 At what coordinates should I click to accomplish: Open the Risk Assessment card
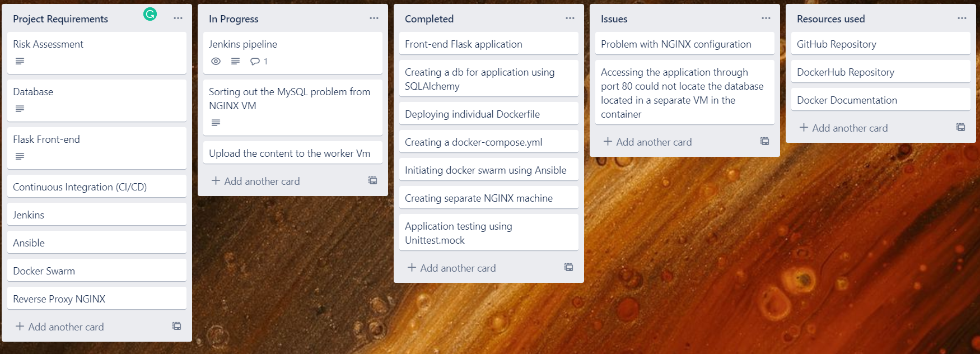[97, 53]
